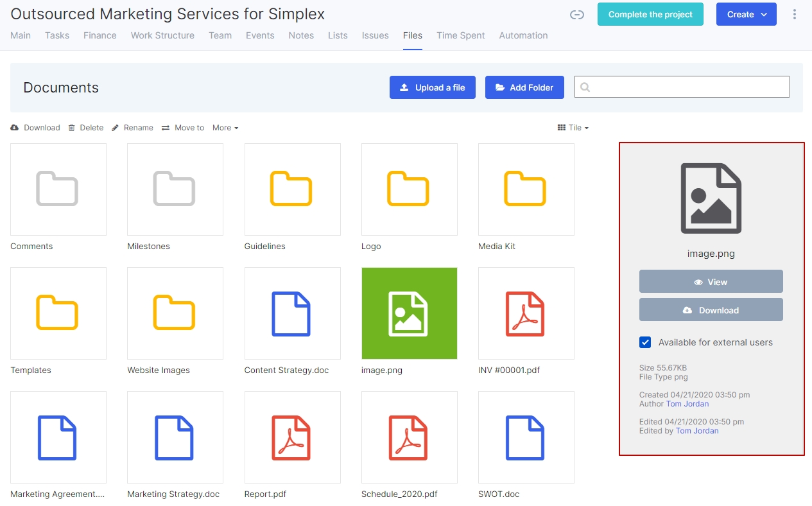Select the INV #00001.pdf file icon
The width and height of the screenshot is (812, 506).
(x=526, y=313)
